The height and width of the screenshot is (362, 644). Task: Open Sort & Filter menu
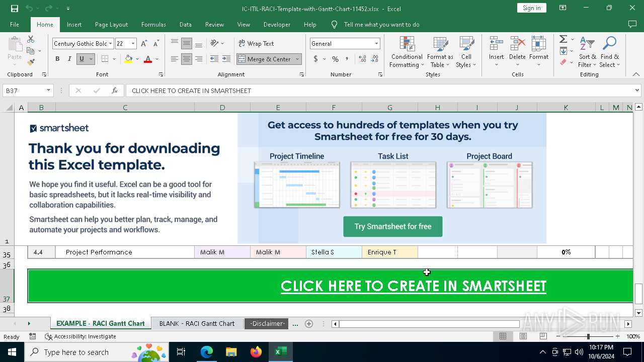coord(587,52)
